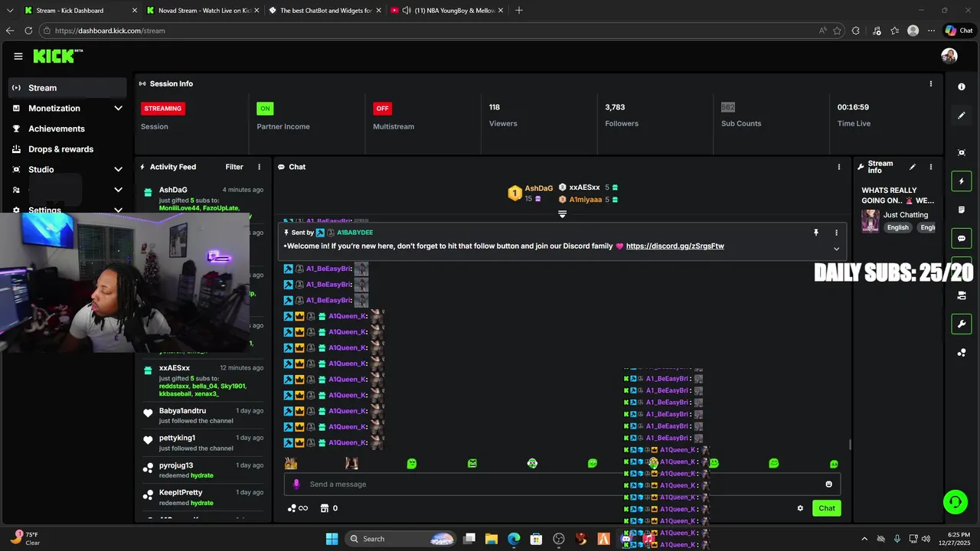Image resolution: width=980 pixels, height=551 pixels.
Task: Click the Kick logo
Action: pos(57,56)
